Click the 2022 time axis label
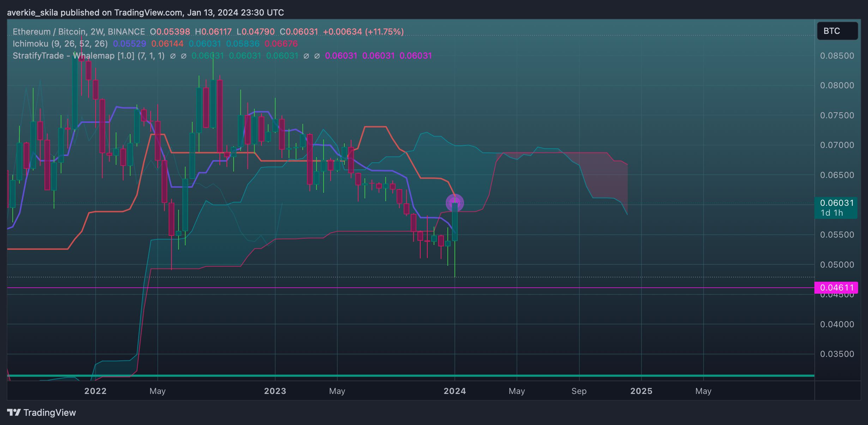868x425 pixels. pos(95,391)
